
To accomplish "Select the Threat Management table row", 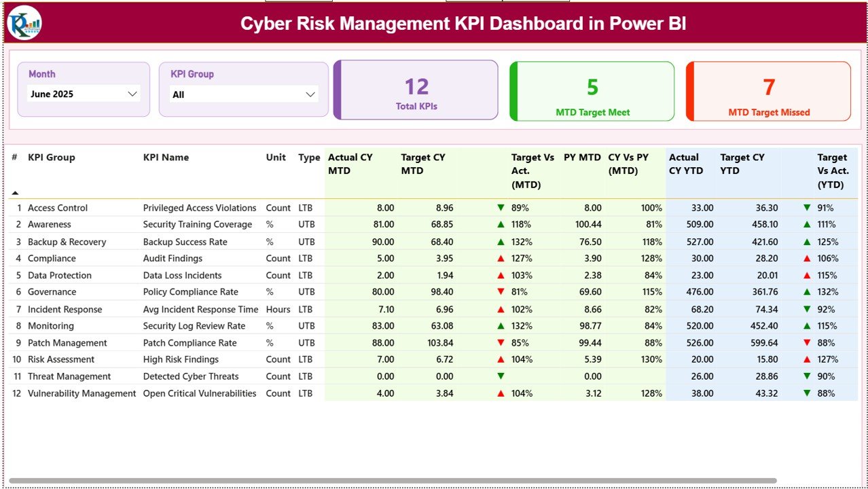I will (204, 376).
